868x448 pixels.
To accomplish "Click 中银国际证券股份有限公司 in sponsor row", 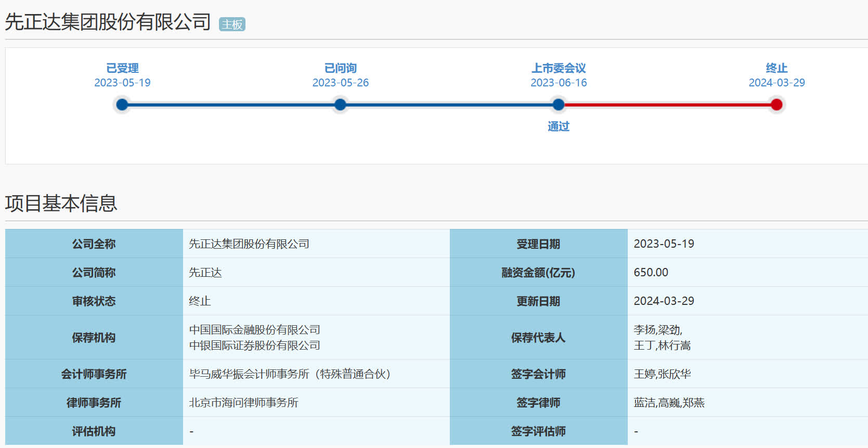I will coord(254,345).
